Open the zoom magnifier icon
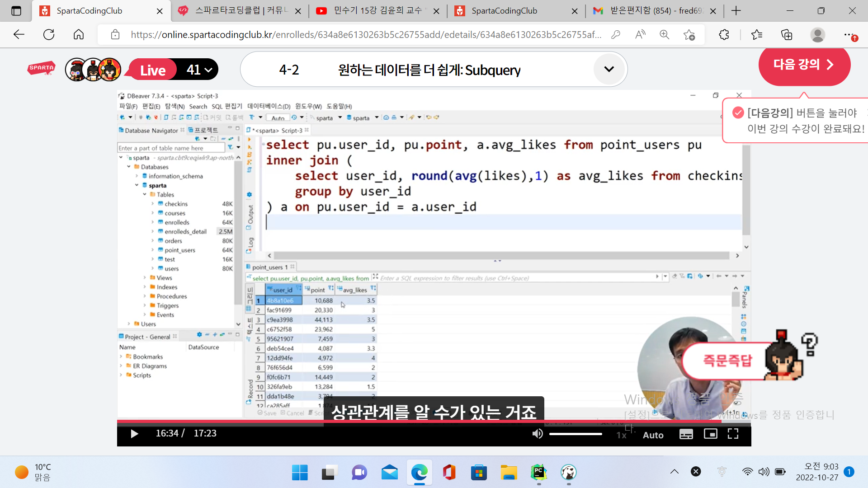The height and width of the screenshot is (488, 868). (x=664, y=34)
